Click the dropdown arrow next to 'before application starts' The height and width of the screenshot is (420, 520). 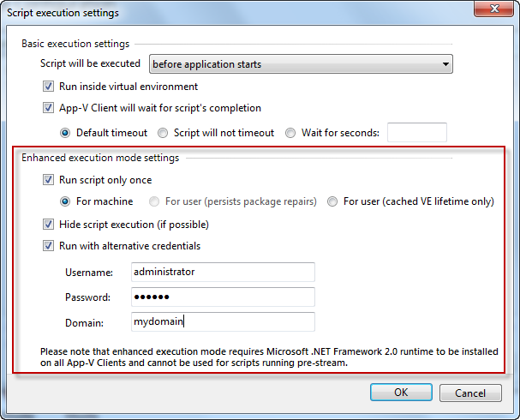[x=445, y=64]
